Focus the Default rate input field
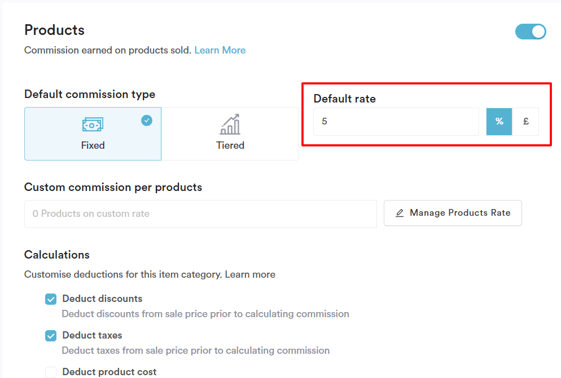 pos(396,122)
